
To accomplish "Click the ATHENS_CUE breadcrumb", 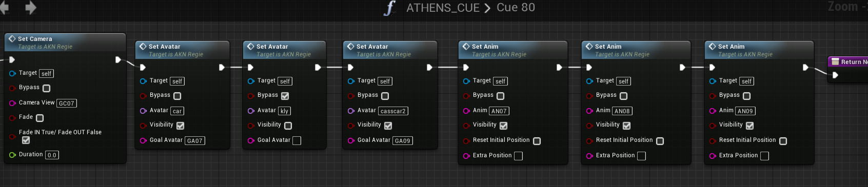I will (443, 8).
